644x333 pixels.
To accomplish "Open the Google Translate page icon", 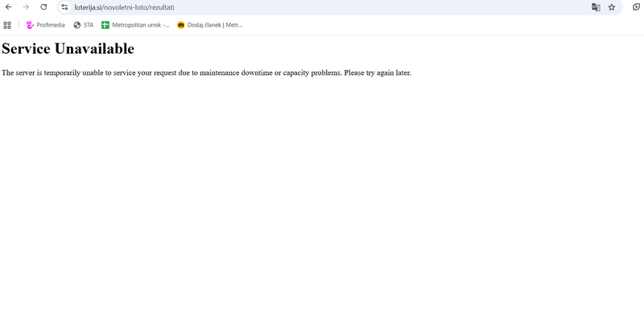I will (596, 7).
